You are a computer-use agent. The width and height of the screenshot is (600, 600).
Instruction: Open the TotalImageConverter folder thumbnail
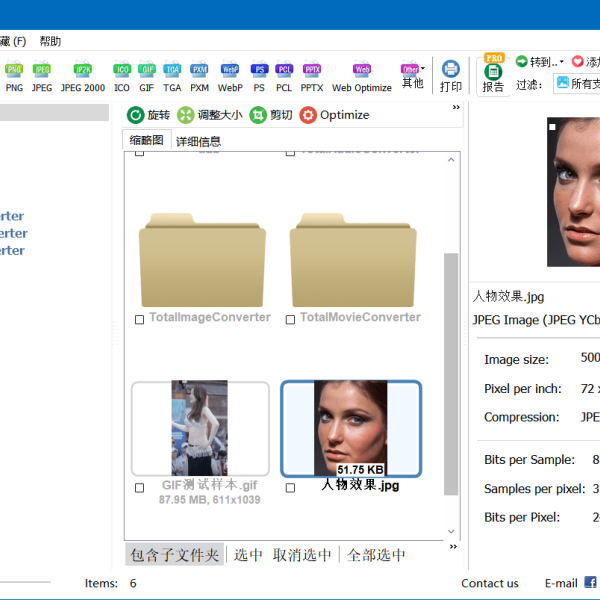202,260
